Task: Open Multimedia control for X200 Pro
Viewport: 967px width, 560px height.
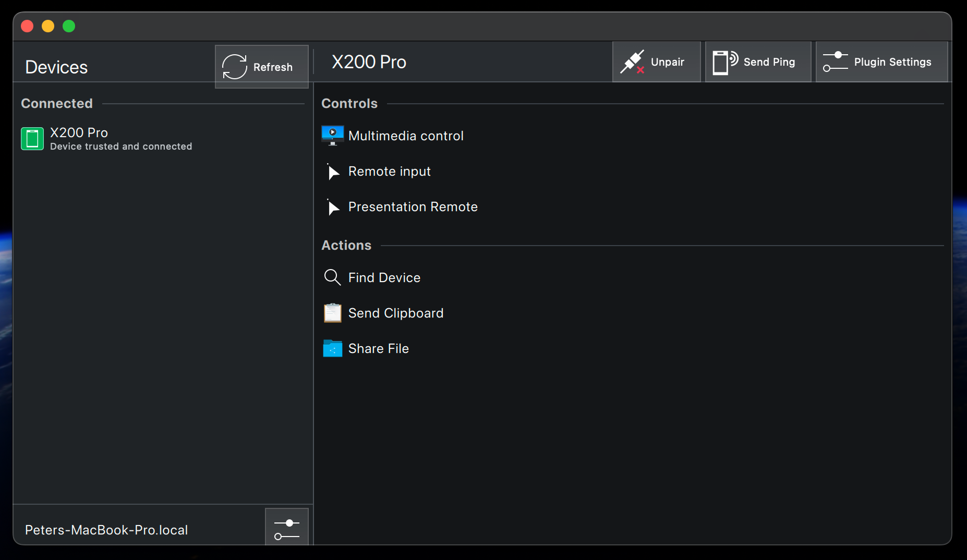Action: pos(406,136)
